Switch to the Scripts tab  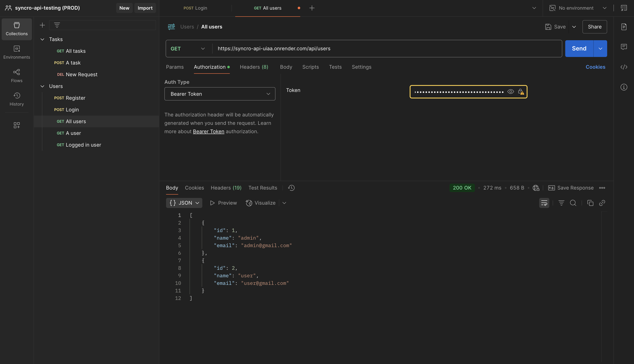[x=311, y=67]
